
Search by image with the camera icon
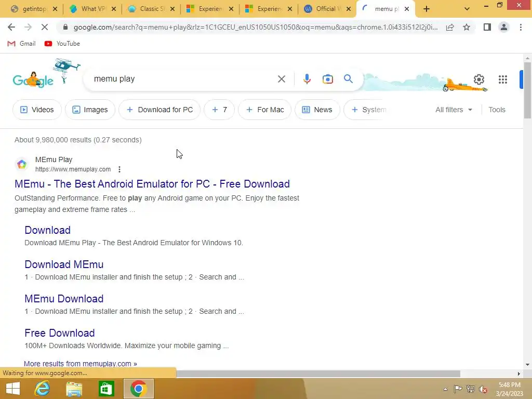click(x=327, y=79)
